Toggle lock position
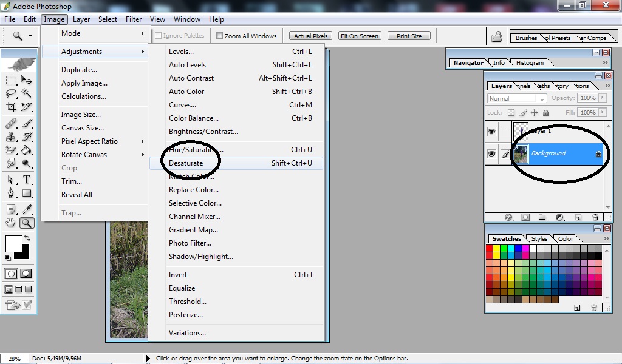Viewport: 622px width, 364px height. click(535, 113)
